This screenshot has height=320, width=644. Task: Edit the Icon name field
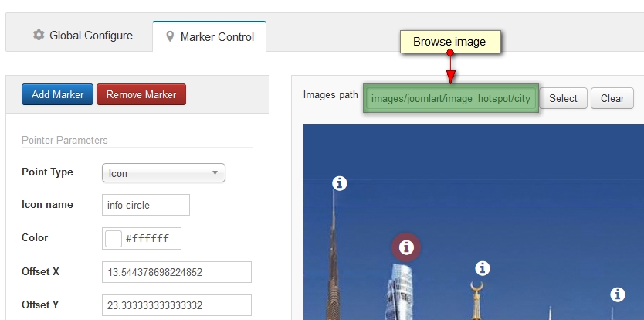pos(146,205)
